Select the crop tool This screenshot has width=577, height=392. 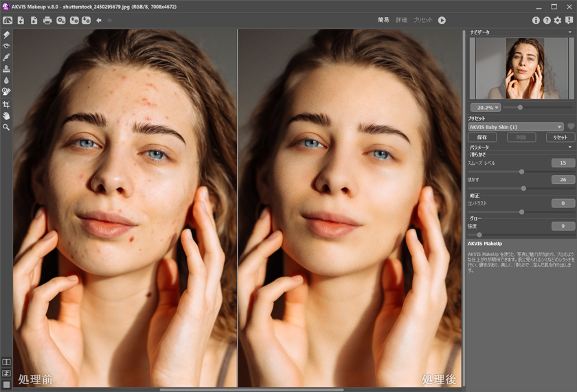[6, 104]
